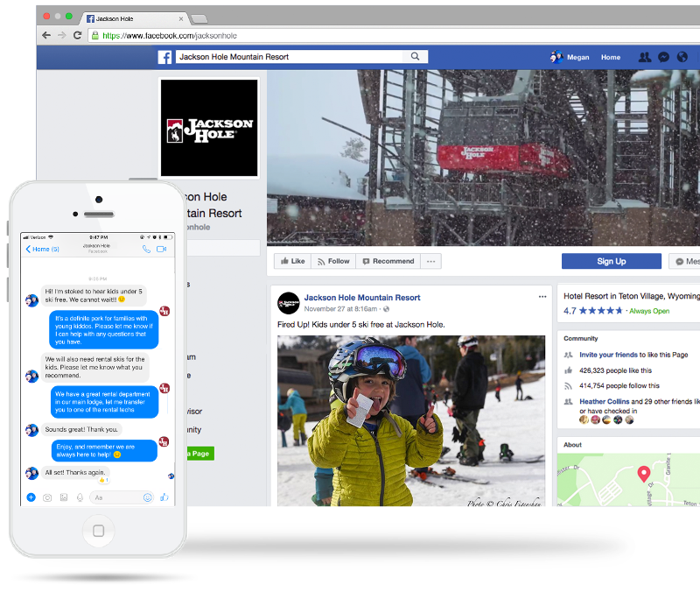
Task: Tap the photo gallery icon in Messenger
Action: coord(64,497)
